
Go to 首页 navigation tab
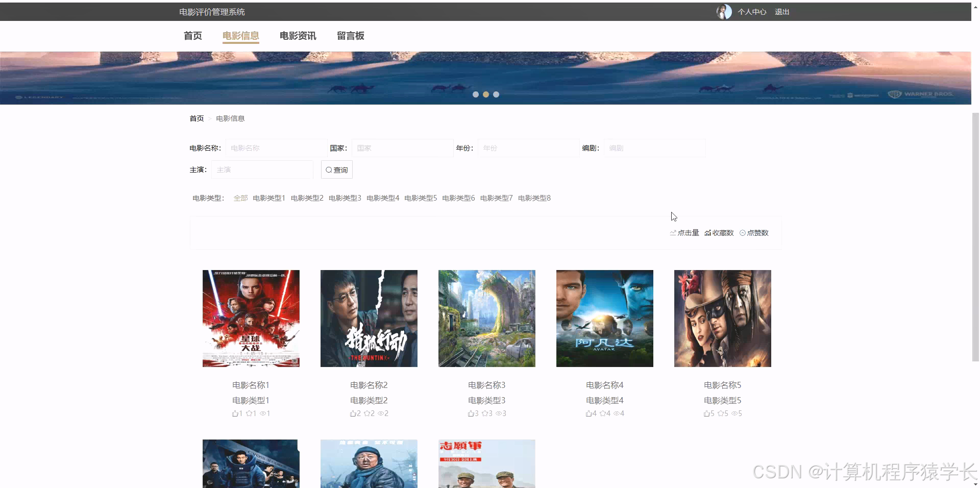(193, 36)
